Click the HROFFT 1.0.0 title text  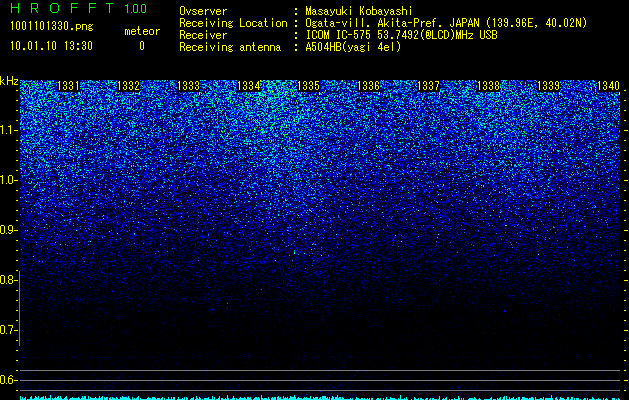[78, 8]
